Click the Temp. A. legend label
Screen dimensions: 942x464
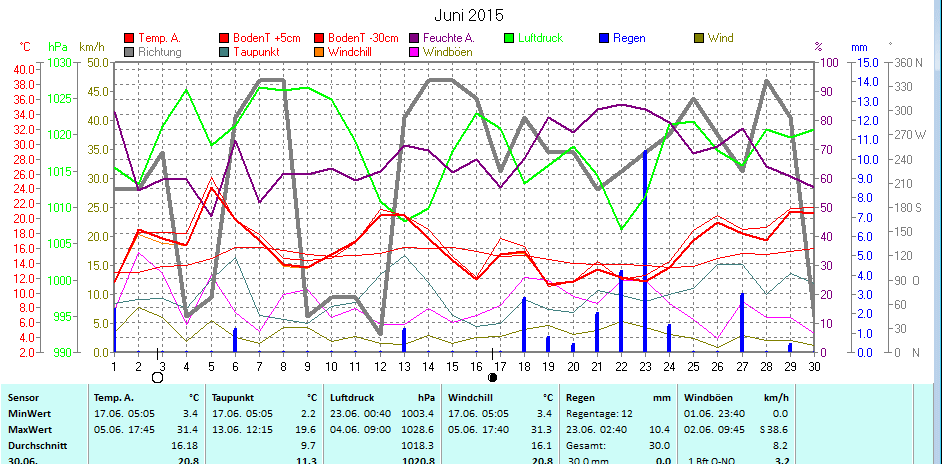click(160, 38)
